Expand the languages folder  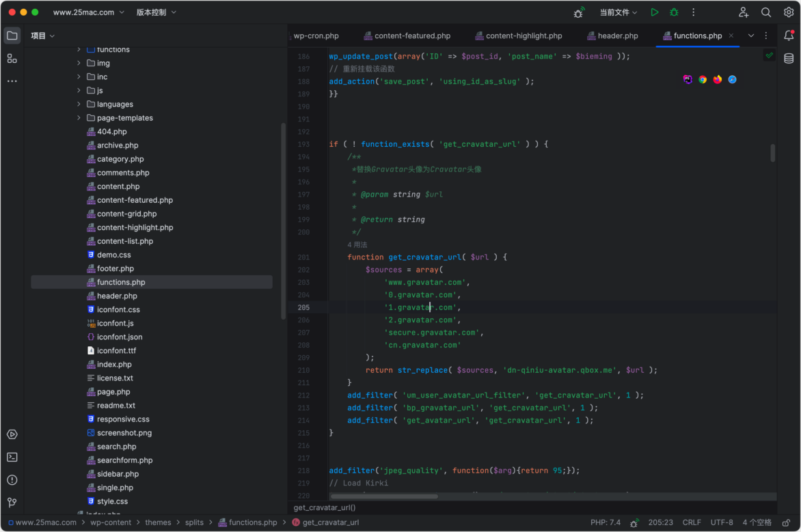pyautogui.click(x=79, y=104)
